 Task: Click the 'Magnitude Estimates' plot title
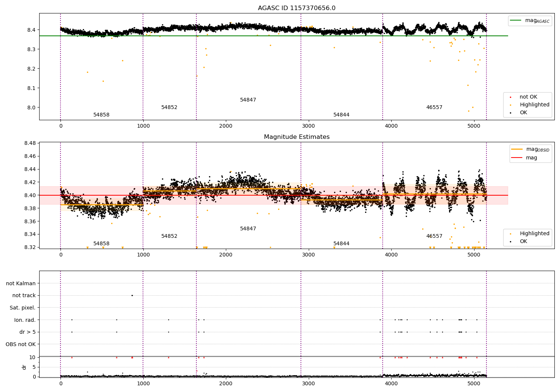tap(296, 137)
